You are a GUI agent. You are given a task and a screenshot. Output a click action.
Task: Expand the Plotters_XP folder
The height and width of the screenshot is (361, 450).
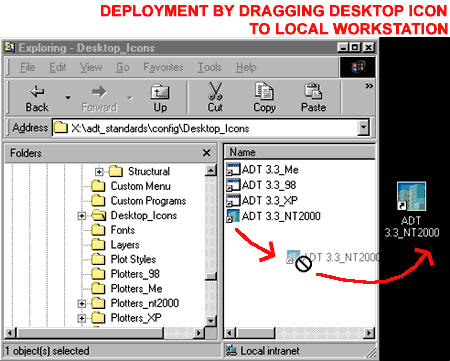click(82, 318)
